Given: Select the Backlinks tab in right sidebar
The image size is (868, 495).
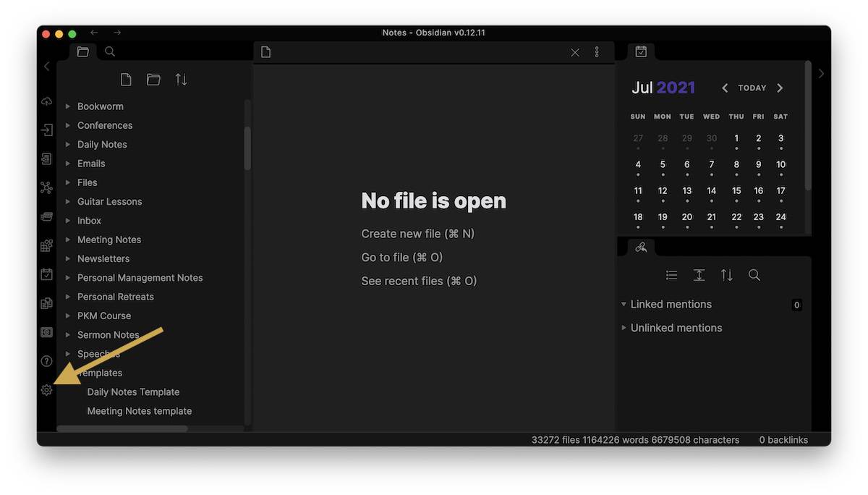Looking at the screenshot, I should pos(641,247).
